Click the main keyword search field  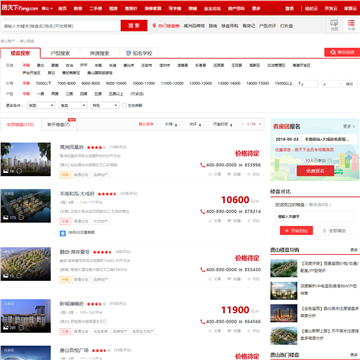(x=61, y=26)
